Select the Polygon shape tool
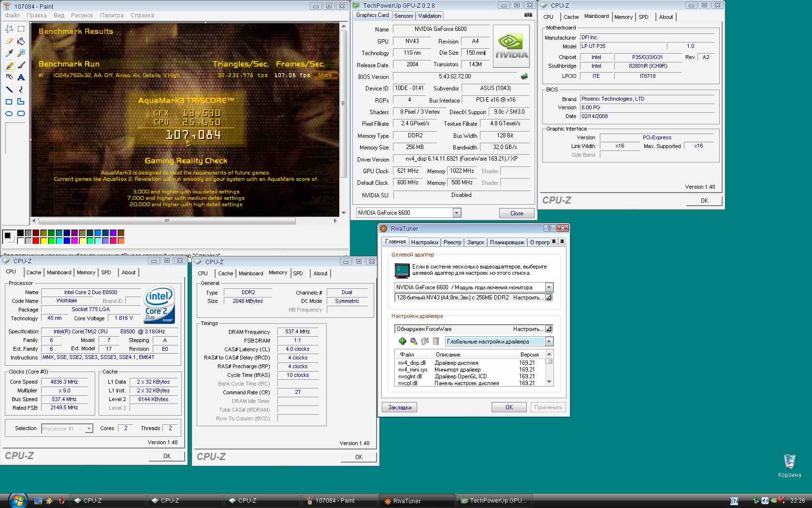The image size is (812, 508). tap(21, 102)
